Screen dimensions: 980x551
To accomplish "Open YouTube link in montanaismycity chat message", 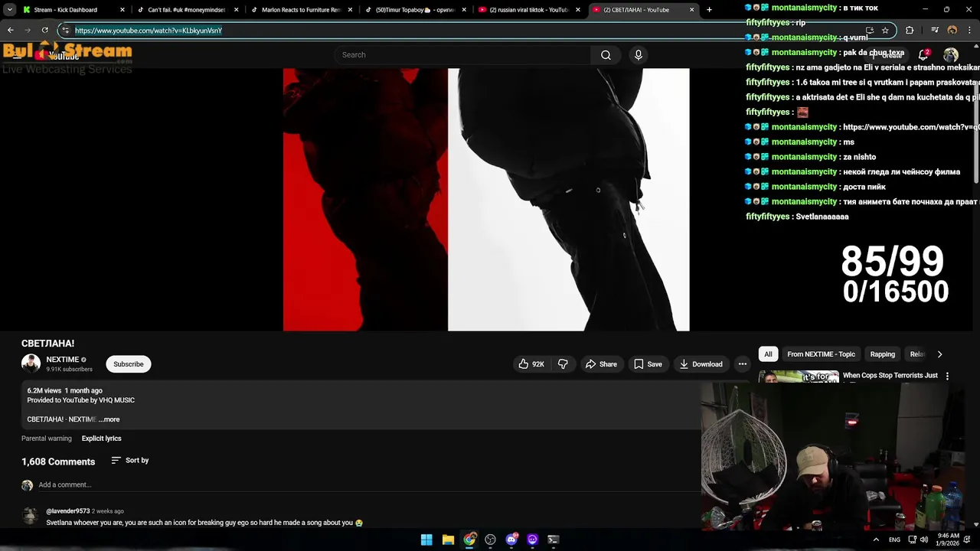I will click(x=910, y=127).
